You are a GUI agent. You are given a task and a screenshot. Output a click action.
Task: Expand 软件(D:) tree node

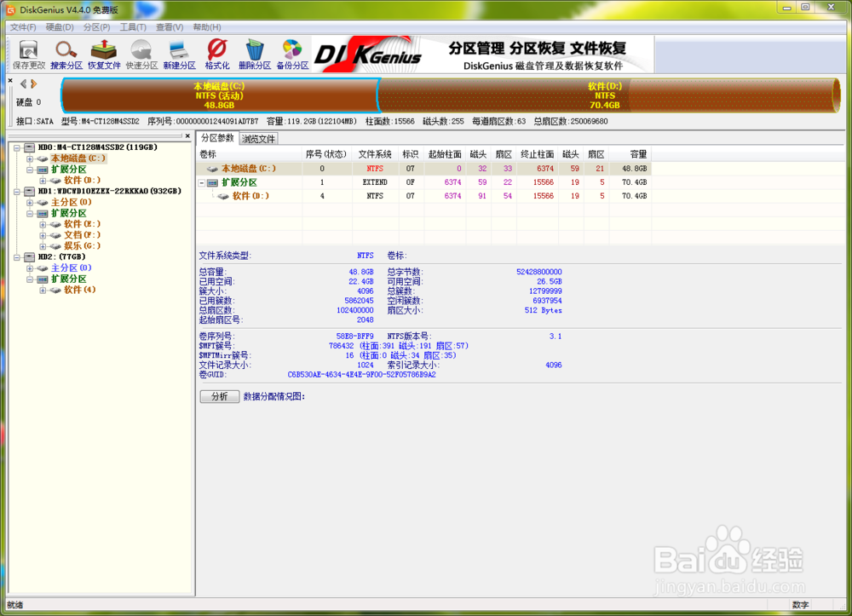(43, 181)
